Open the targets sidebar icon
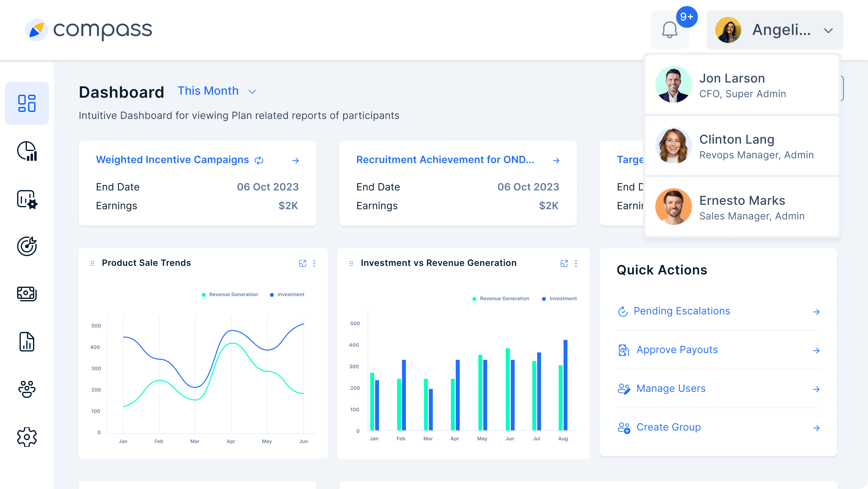 click(27, 246)
